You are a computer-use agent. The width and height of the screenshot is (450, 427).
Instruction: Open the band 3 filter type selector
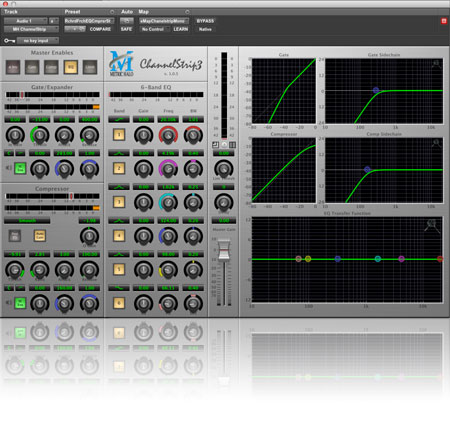tap(119, 187)
